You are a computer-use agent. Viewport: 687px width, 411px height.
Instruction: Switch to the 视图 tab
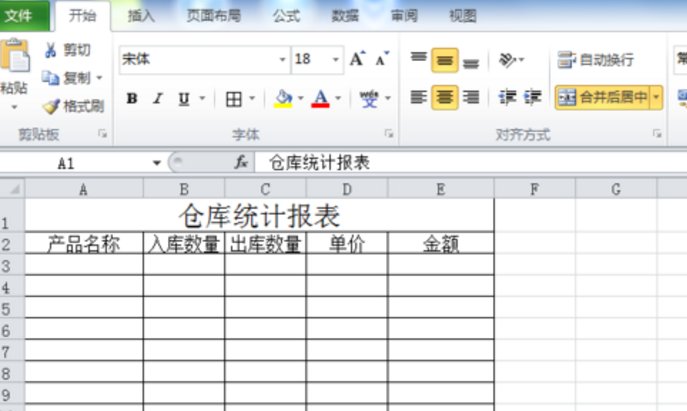pos(463,16)
